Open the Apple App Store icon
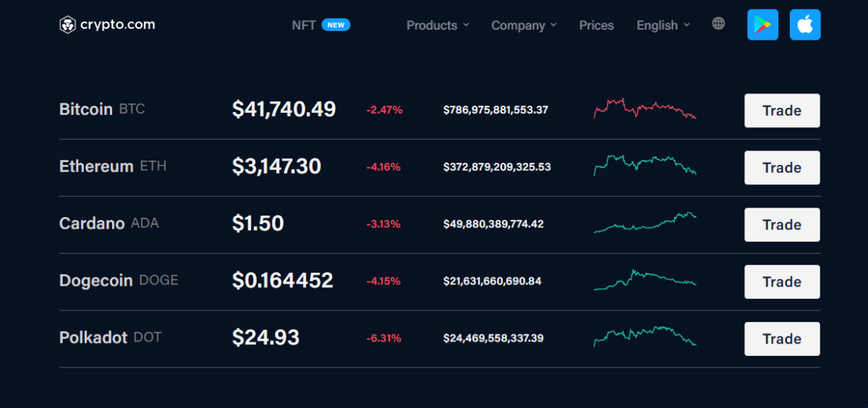The width and height of the screenshot is (868, 408). pyautogui.click(x=805, y=25)
